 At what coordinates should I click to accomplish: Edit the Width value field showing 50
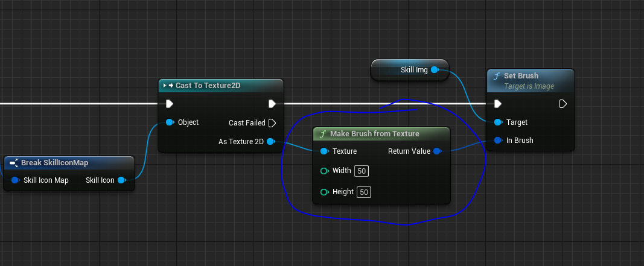(362, 171)
